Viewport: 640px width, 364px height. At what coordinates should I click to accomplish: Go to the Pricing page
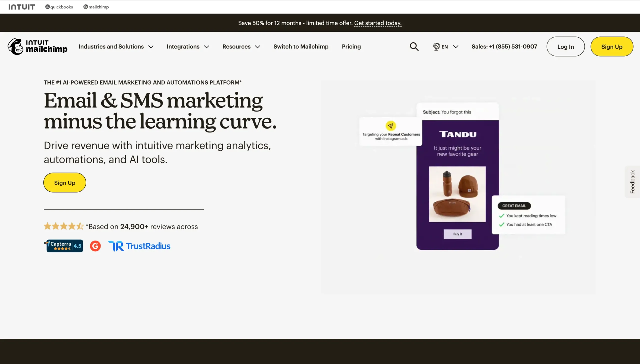(x=351, y=46)
